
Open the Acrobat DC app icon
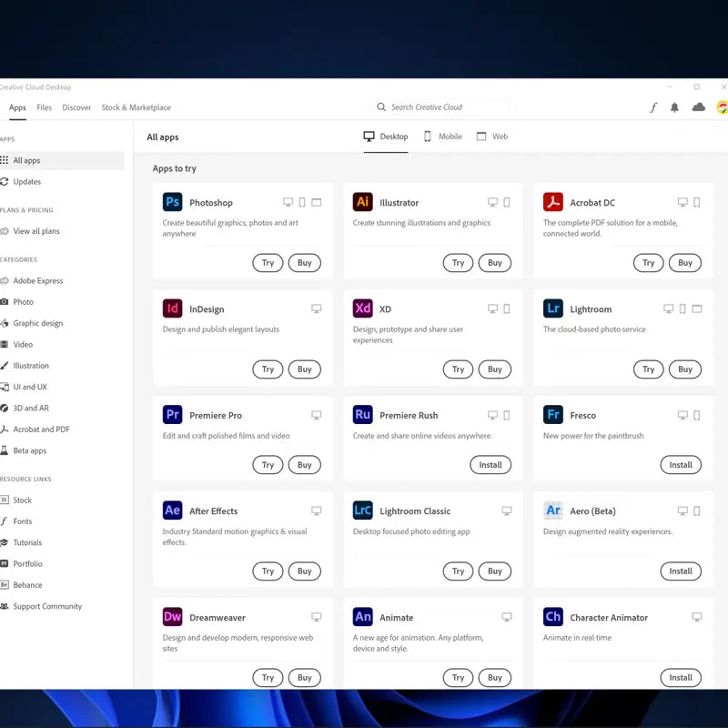(553, 202)
